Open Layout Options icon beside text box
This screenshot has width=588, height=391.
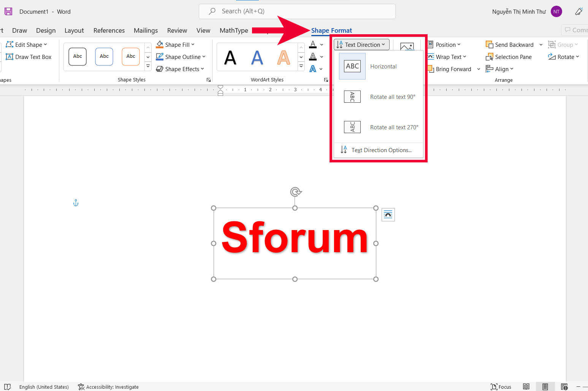click(x=388, y=215)
